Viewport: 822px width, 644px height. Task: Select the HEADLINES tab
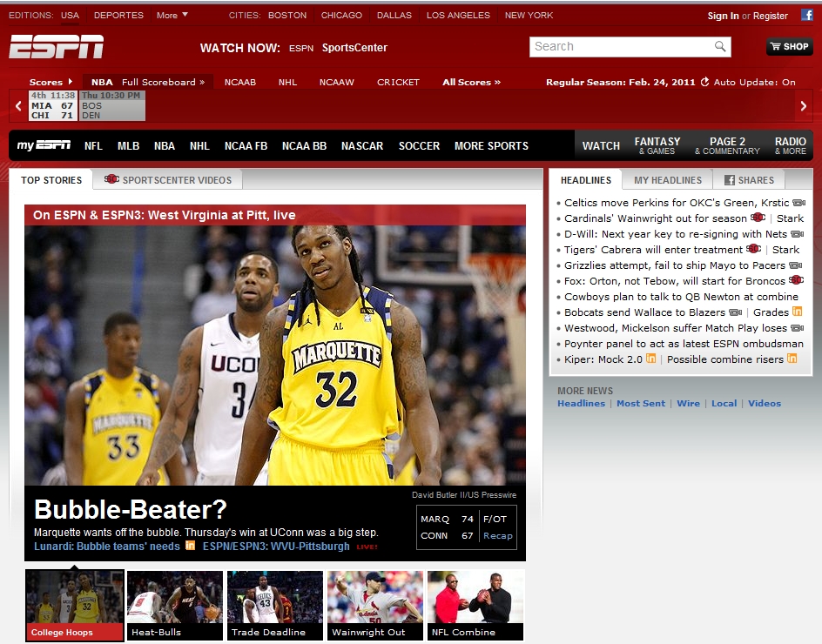pos(585,180)
